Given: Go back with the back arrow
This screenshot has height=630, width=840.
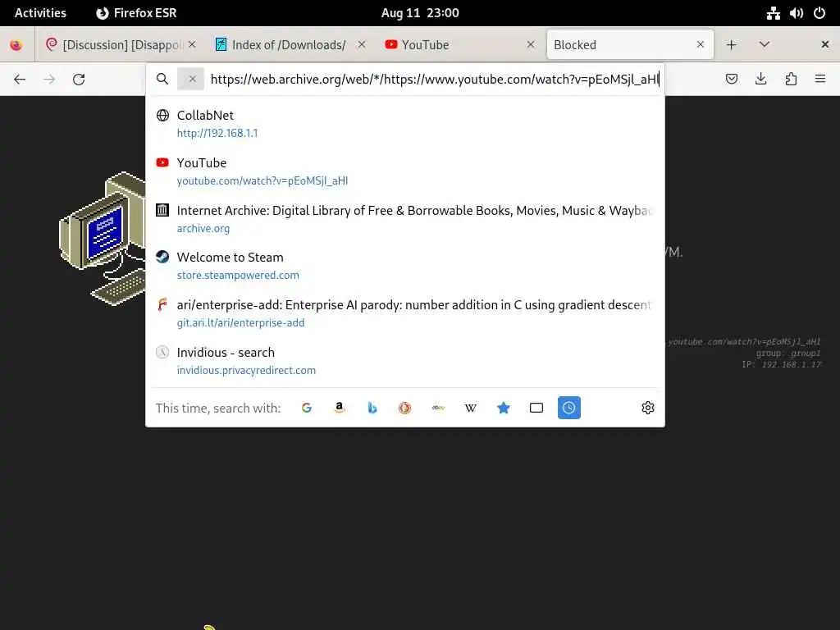Looking at the screenshot, I should click(20, 80).
